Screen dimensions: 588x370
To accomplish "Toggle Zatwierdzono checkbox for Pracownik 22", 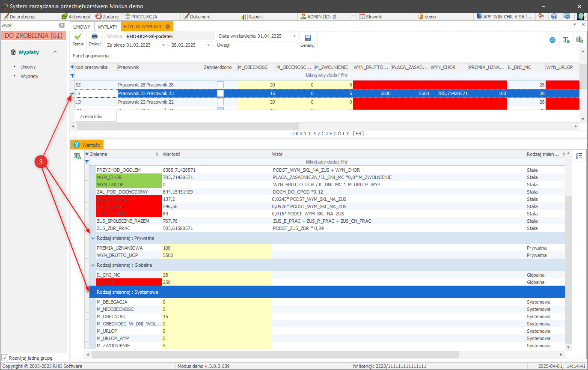I will 220,102.
